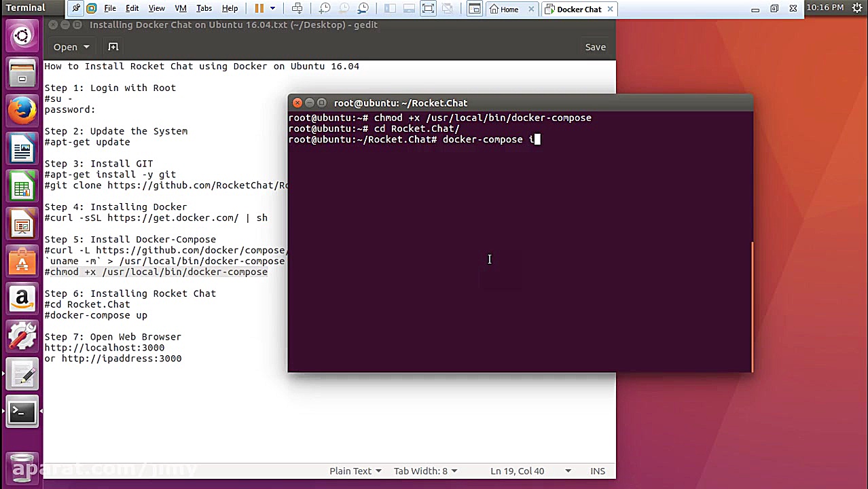Click the terminal docker-compose command line
868x489 pixels.
[413, 139]
